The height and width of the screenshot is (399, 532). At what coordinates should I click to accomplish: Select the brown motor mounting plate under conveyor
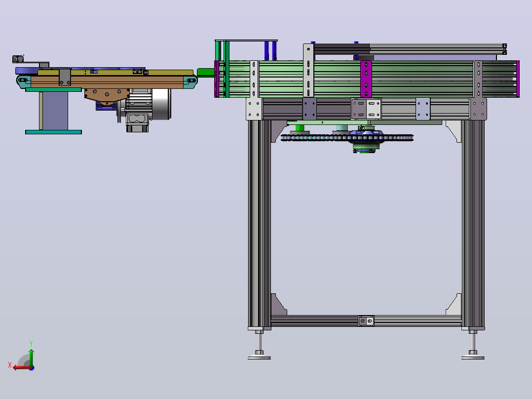[107, 96]
